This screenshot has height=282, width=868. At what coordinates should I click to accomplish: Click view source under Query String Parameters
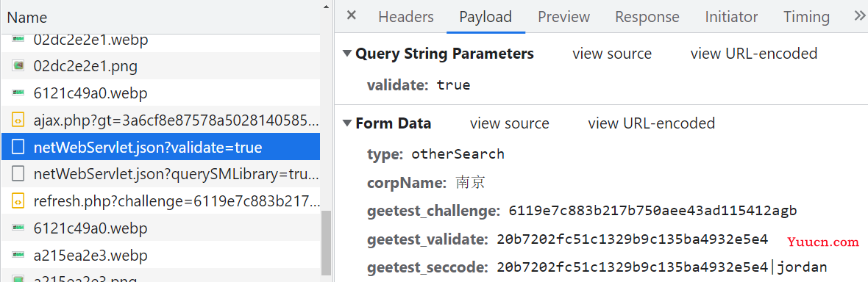click(x=612, y=54)
